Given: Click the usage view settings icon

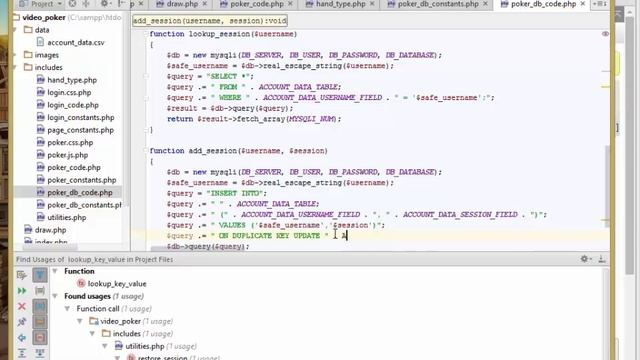Looking at the screenshot, I should point(22,275).
